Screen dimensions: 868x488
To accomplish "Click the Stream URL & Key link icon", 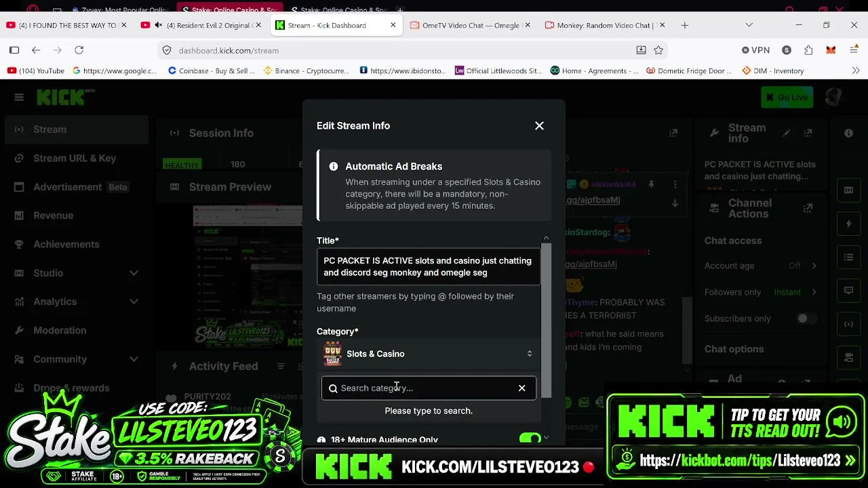I will pos(19,158).
